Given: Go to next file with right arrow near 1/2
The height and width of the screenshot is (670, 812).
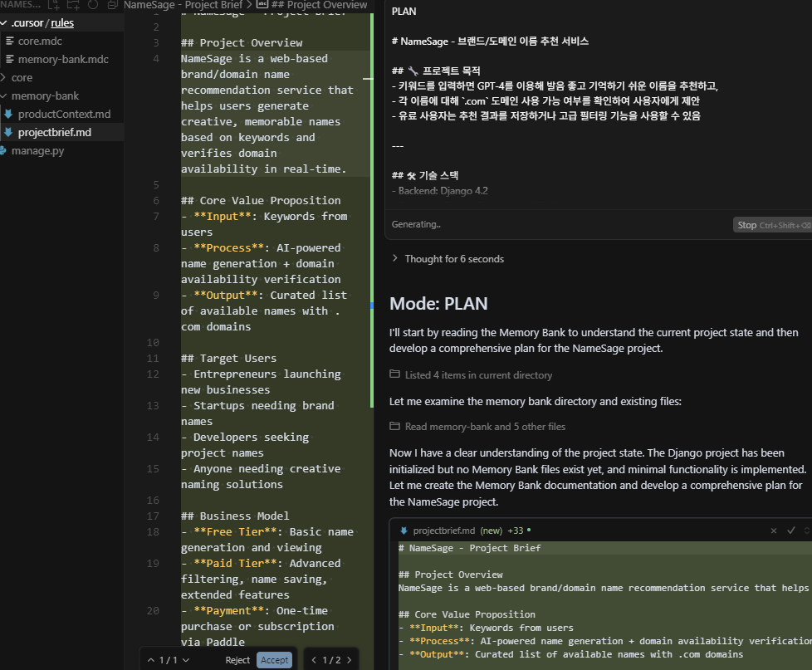Looking at the screenshot, I should tap(349, 660).
